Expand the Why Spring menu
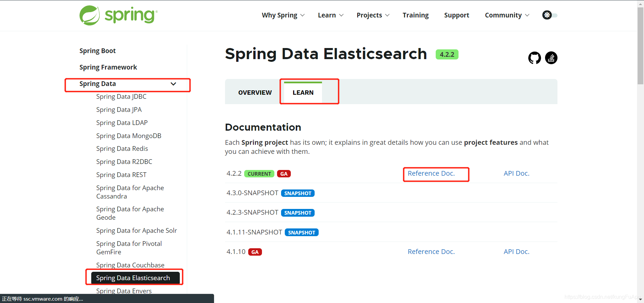Screen dimensions: 644x303 tap(283, 15)
